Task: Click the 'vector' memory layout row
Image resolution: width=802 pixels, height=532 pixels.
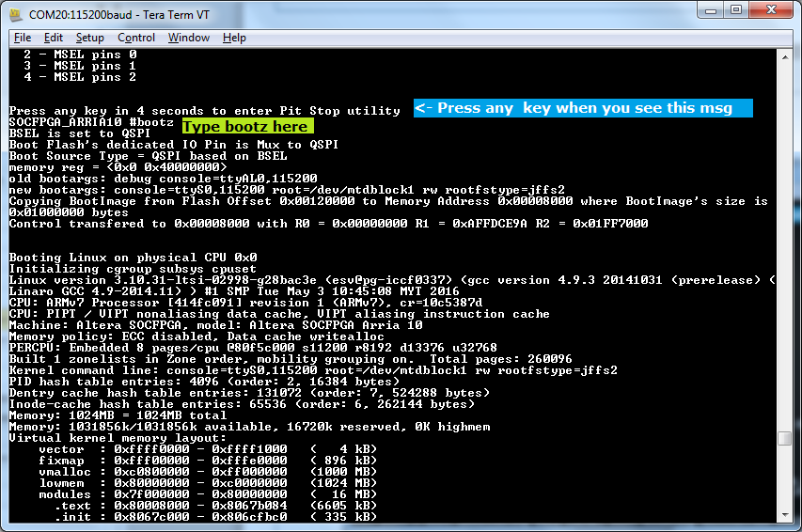Action: [208, 449]
